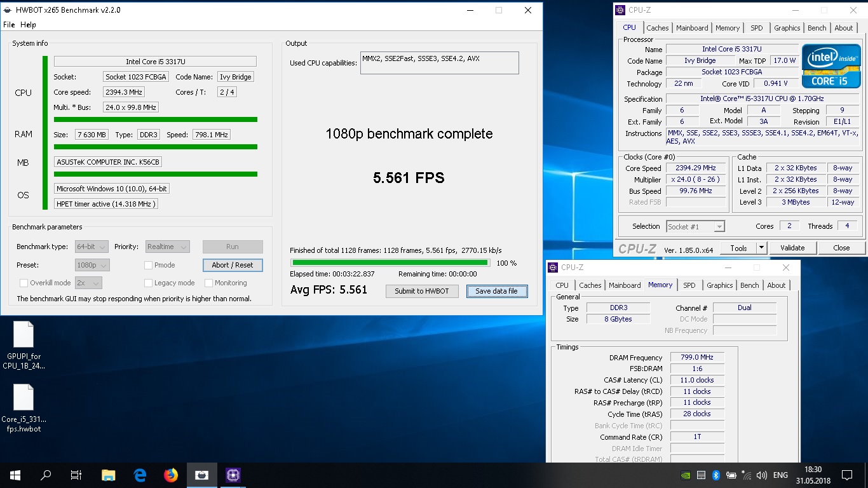Click Abort / Reset button
This screenshot has height=488, width=868.
pos(233,265)
